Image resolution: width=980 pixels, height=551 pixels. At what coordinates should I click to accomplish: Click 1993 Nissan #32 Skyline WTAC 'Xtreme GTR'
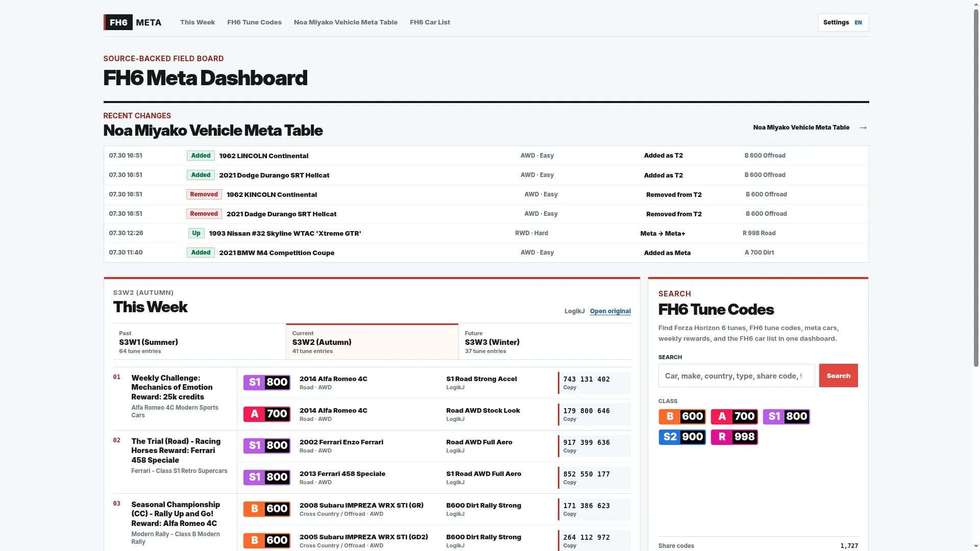tap(285, 234)
